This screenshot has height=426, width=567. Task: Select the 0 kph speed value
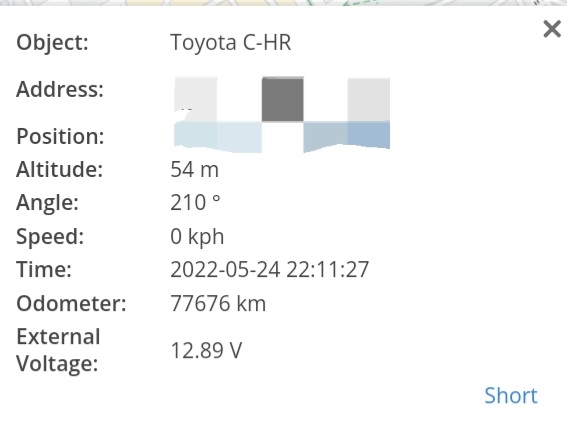pos(197,237)
